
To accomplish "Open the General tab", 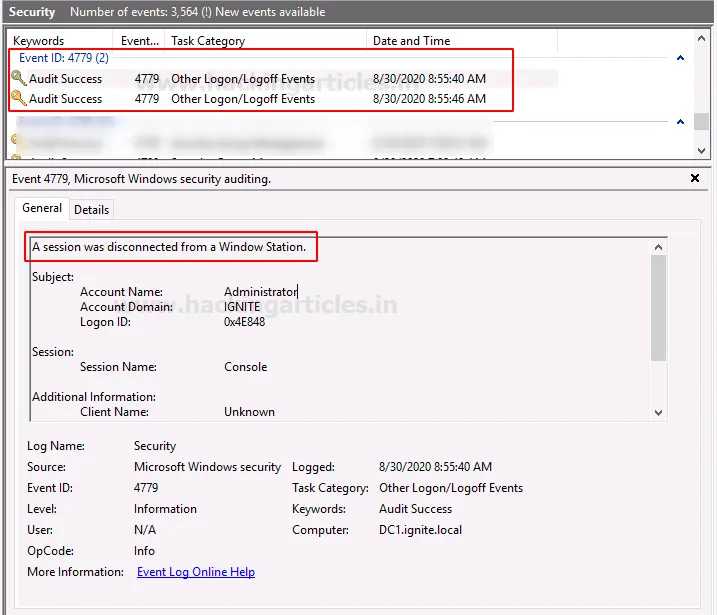I will (42, 209).
